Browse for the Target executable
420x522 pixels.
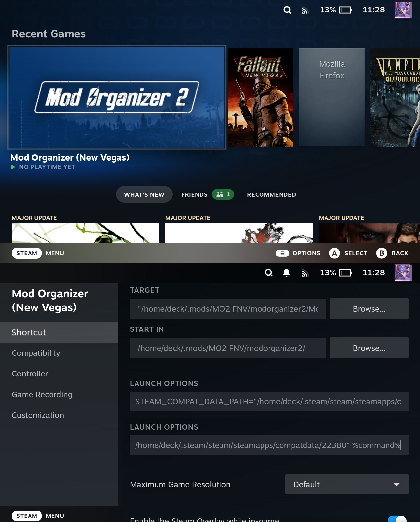coord(369,309)
